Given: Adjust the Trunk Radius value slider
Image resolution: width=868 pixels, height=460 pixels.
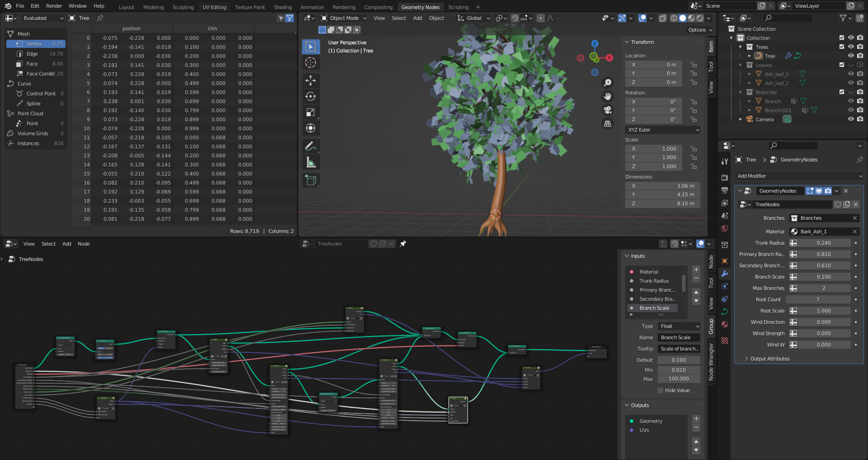Looking at the screenshot, I should (x=823, y=243).
